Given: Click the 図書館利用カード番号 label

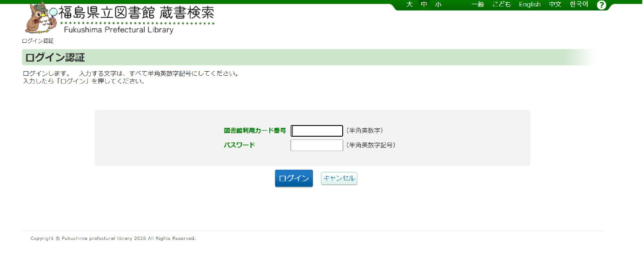Looking at the screenshot, I should (255, 131).
